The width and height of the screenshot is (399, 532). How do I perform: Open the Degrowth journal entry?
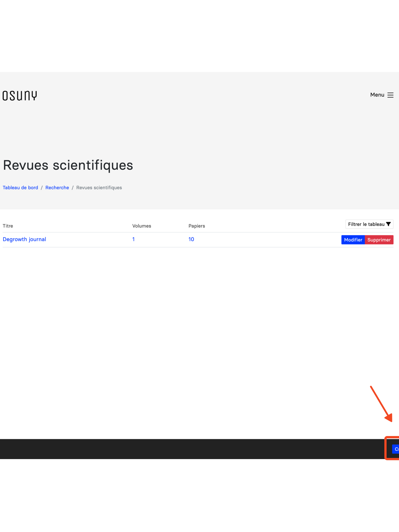pyautogui.click(x=24, y=239)
